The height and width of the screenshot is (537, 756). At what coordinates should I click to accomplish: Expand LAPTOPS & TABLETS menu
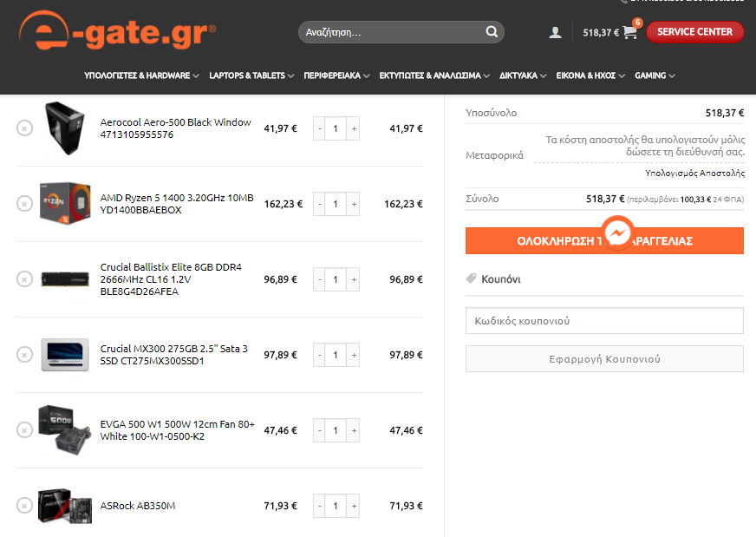(x=251, y=75)
